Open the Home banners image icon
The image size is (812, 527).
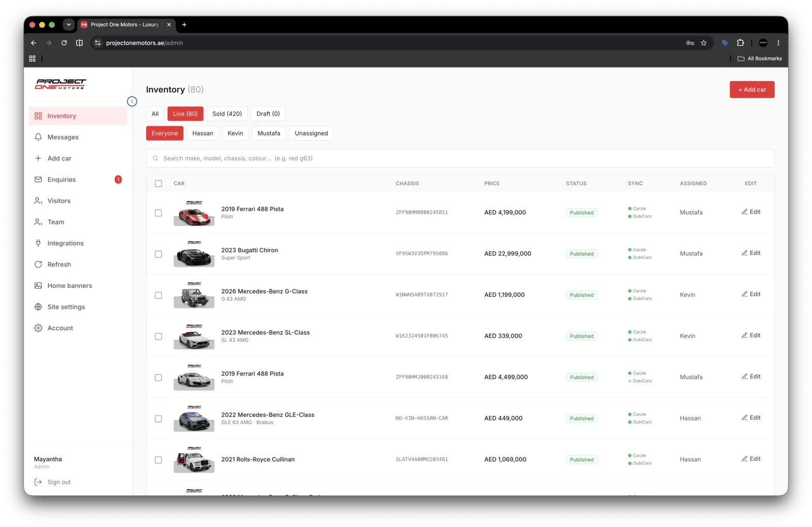pyautogui.click(x=38, y=286)
